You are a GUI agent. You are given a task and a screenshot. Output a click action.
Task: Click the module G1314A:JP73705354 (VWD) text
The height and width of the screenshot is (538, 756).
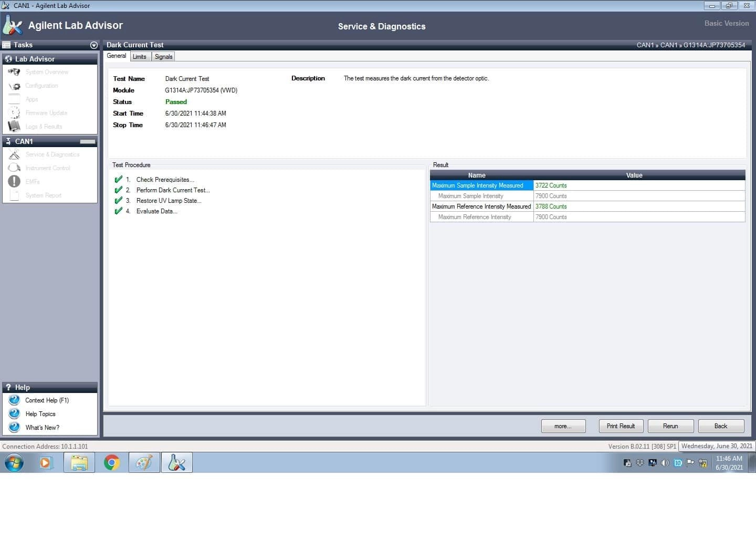click(x=201, y=90)
